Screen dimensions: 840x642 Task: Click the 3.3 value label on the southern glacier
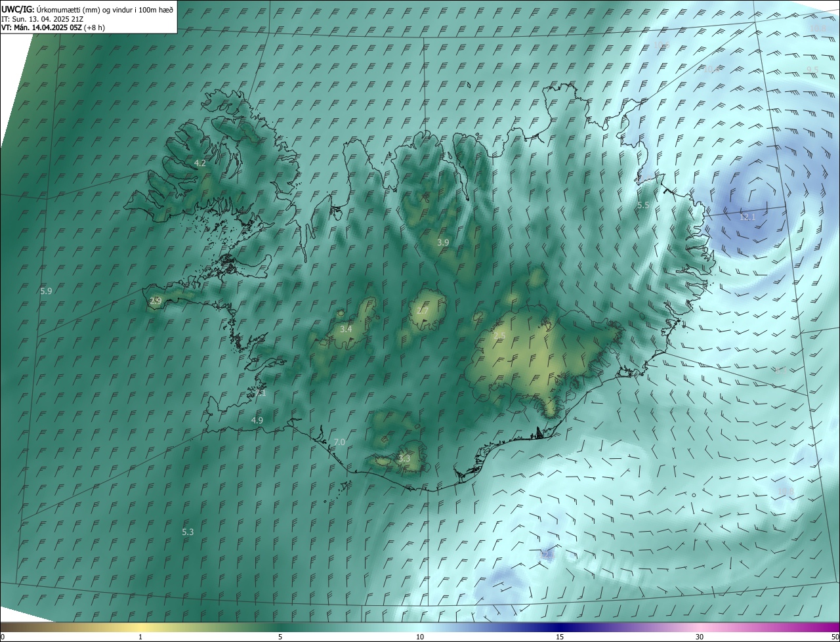point(404,458)
